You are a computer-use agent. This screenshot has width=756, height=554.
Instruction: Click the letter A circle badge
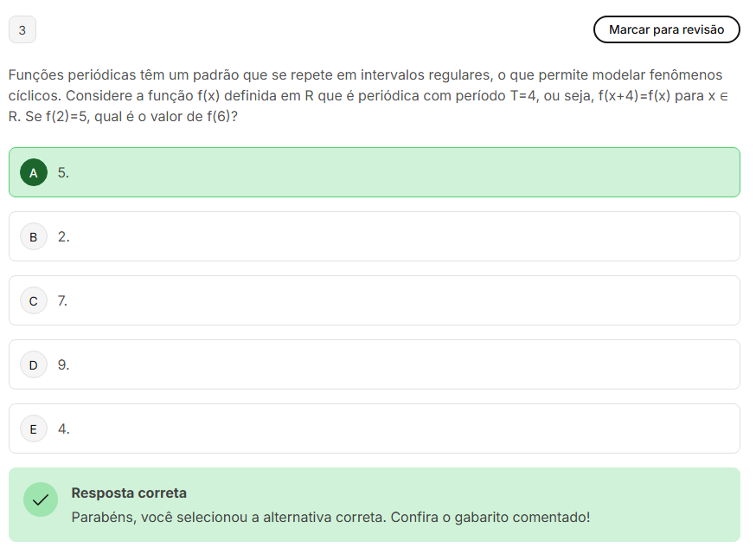tap(33, 172)
